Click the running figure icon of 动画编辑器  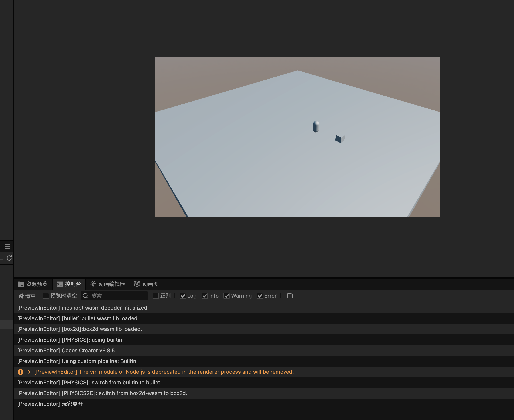(93, 284)
